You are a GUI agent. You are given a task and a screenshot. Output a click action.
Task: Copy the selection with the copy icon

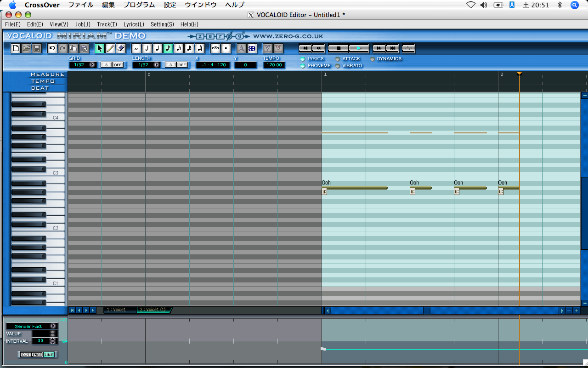tap(73, 48)
